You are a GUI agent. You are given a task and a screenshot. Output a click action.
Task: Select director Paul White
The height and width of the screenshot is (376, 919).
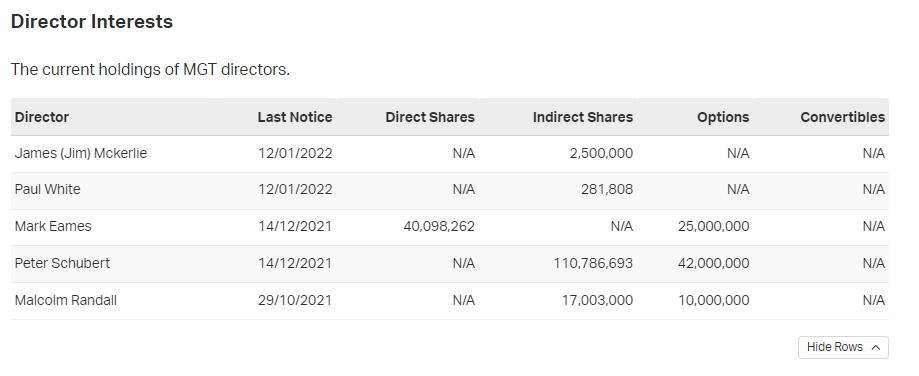pos(47,190)
